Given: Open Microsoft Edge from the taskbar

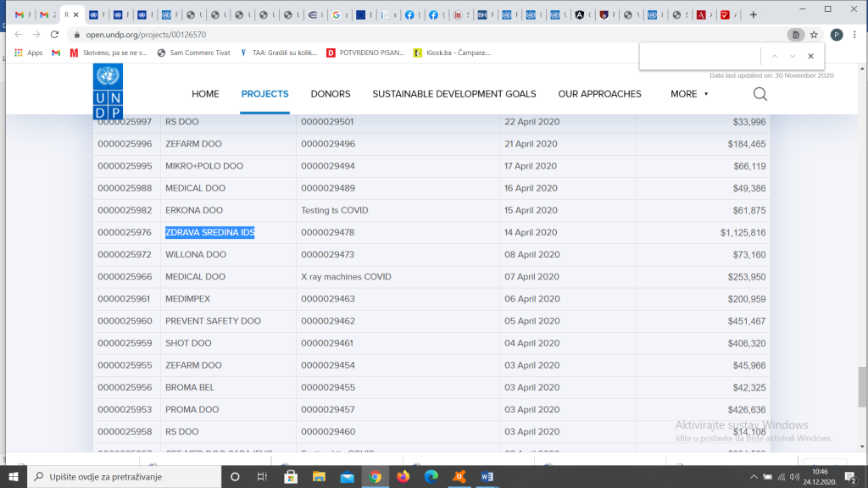Looking at the screenshot, I should (x=431, y=476).
